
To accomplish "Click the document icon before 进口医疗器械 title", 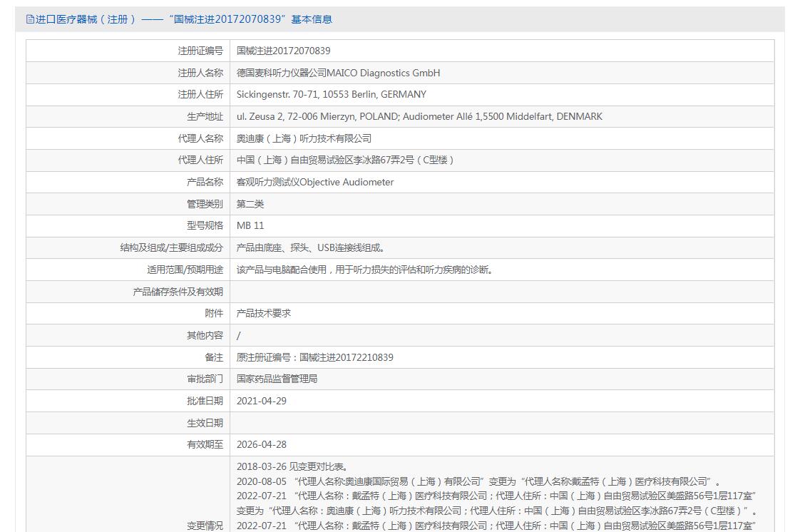I will (30, 19).
